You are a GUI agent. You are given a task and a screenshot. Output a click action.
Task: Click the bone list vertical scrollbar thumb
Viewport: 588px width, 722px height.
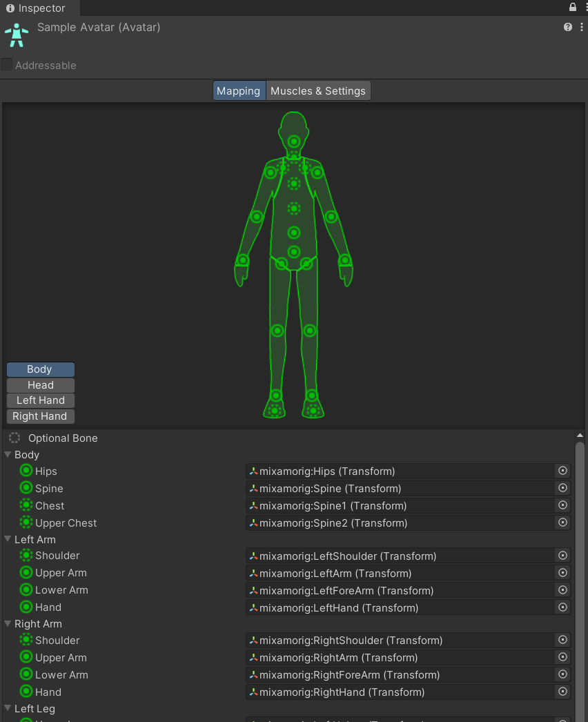[580, 582]
